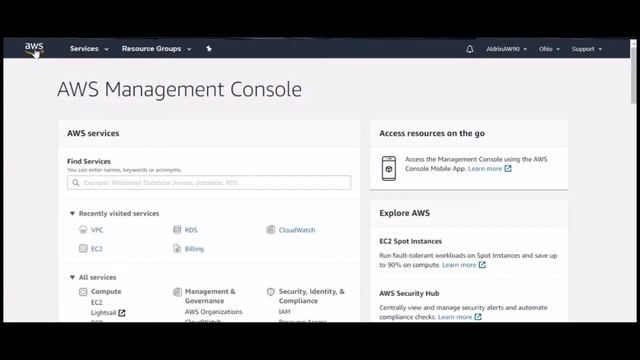This screenshot has height=360, width=640.
Task: Click the search magnifier icon in Find Services
Action: [x=76, y=182]
